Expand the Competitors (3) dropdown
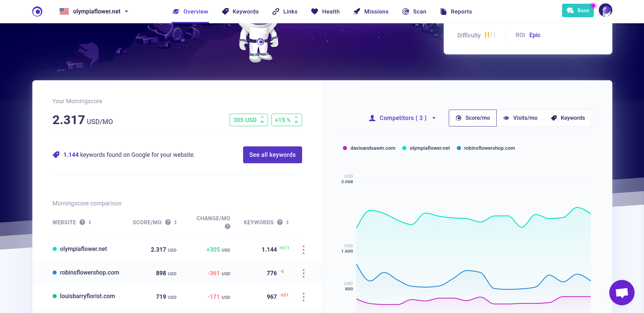The width and height of the screenshot is (644, 313). coord(402,118)
